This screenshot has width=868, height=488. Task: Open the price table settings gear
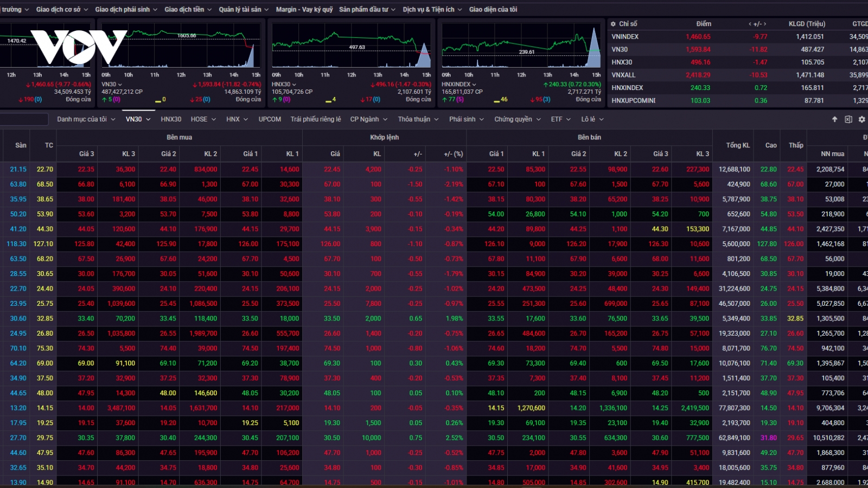[x=862, y=119]
